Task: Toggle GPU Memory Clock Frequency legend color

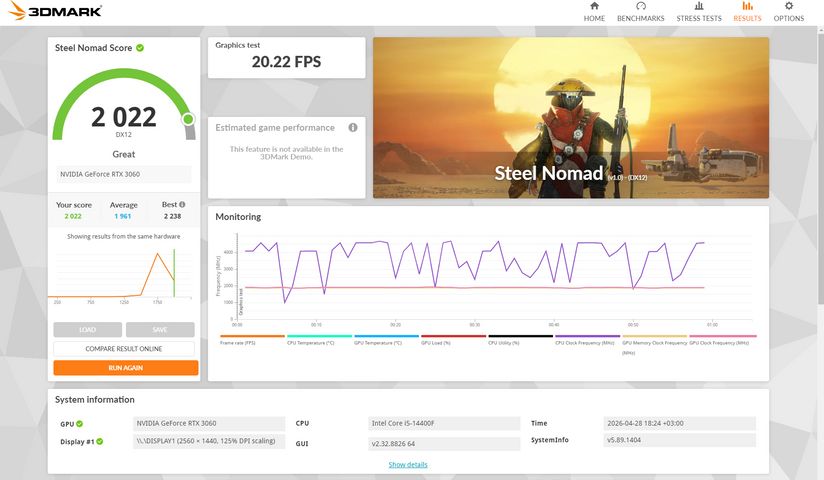Action: pos(654,336)
